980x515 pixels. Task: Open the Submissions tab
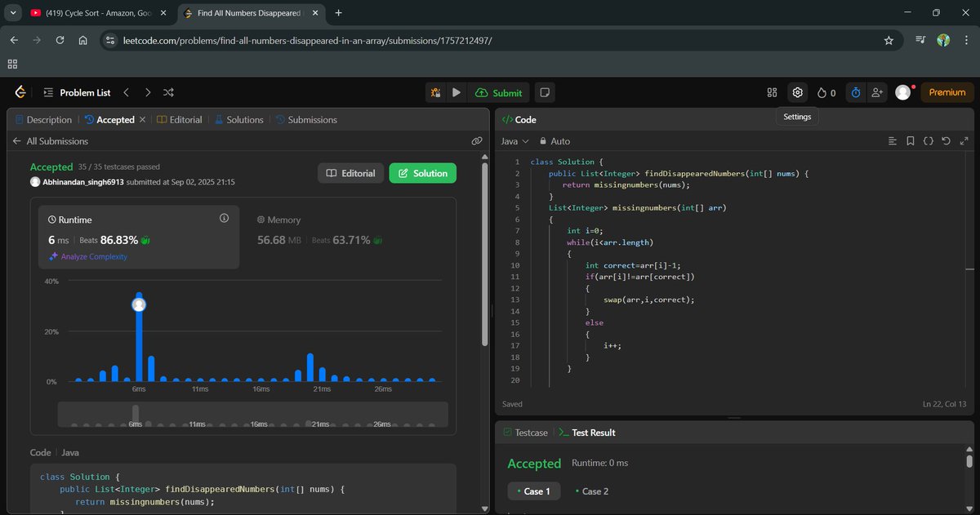coord(306,119)
